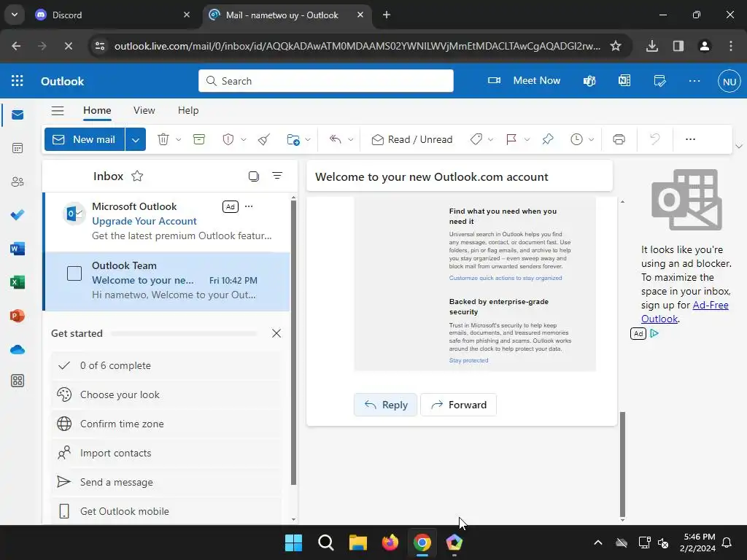Click the Delete trash icon in ribbon
Image resolution: width=747 pixels, height=560 pixels.
tap(163, 139)
